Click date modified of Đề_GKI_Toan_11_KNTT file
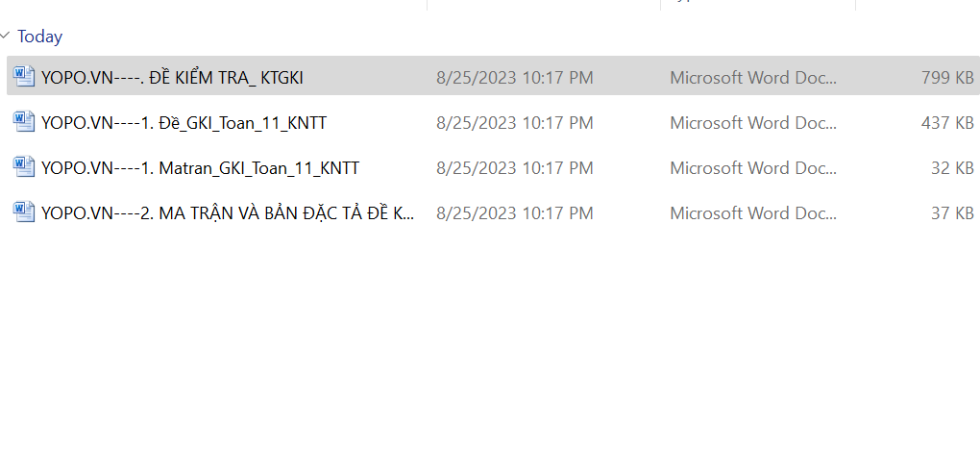 pyautogui.click(x=514, y=123)
